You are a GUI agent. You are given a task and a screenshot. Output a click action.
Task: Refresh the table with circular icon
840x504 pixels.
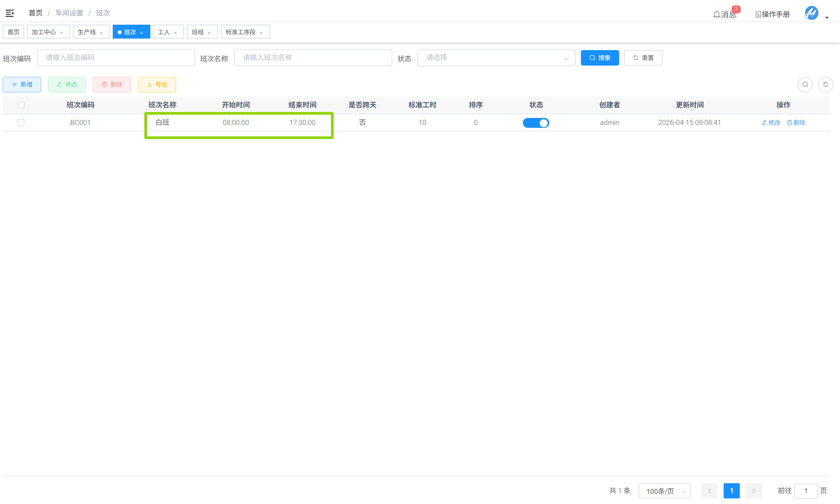pos(825,85)
